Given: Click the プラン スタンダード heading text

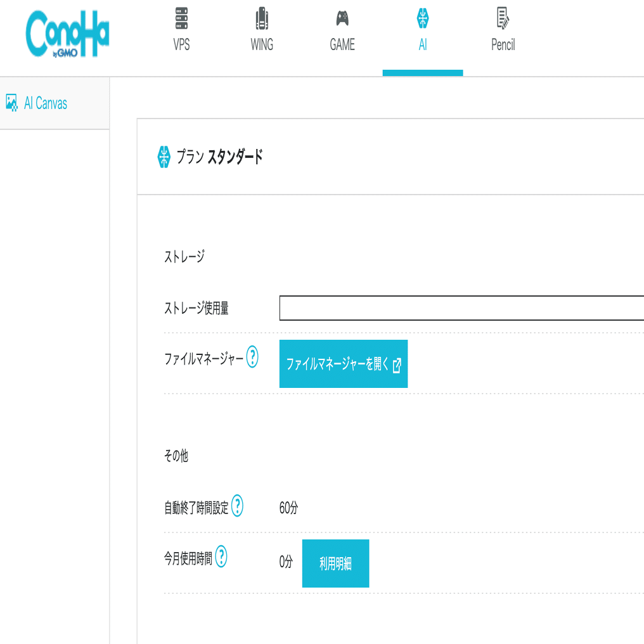Looking at the screenshot, I should 219,157.
